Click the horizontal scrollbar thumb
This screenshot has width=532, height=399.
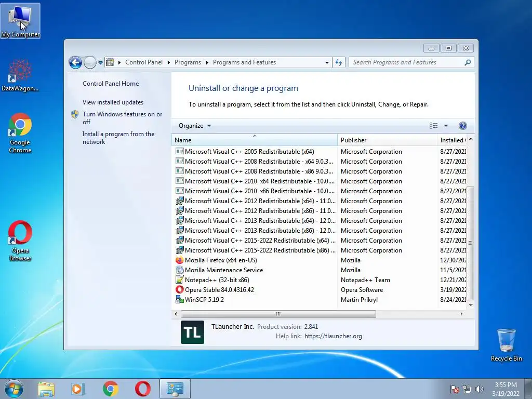pos(278,314)
